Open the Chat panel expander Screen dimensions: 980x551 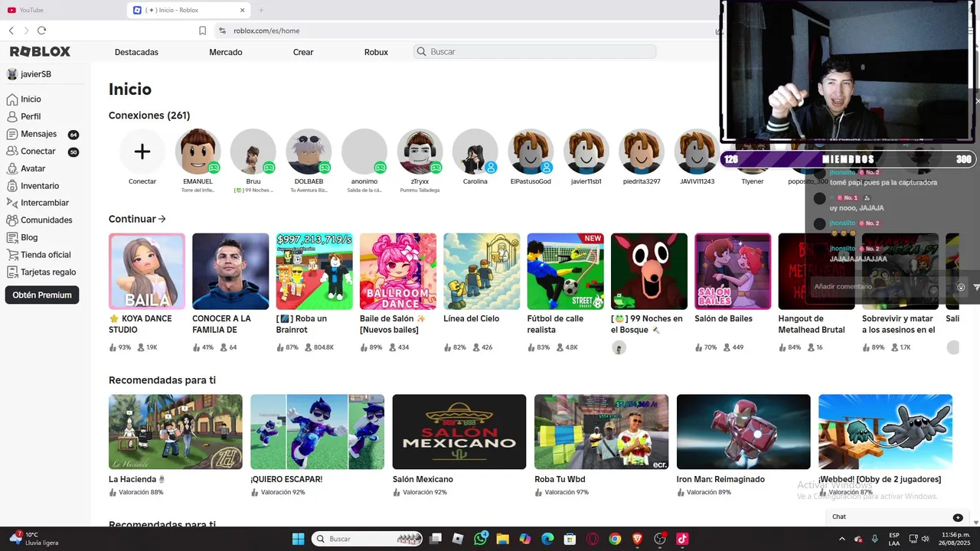coord(958,517)
